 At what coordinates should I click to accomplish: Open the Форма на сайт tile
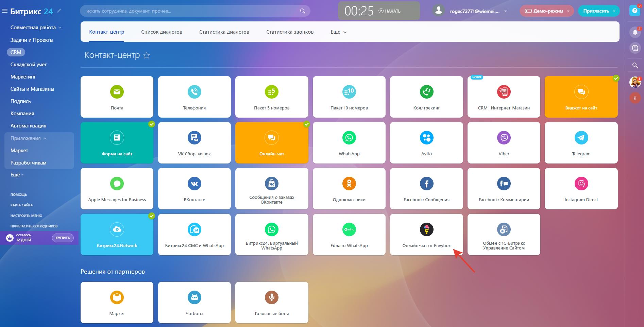[117, 143]
